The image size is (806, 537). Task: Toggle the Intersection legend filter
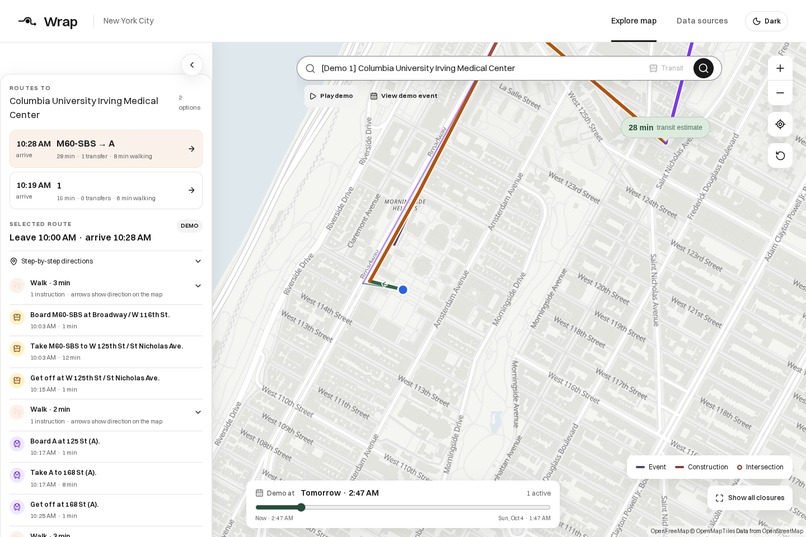(x=760, y=467)
